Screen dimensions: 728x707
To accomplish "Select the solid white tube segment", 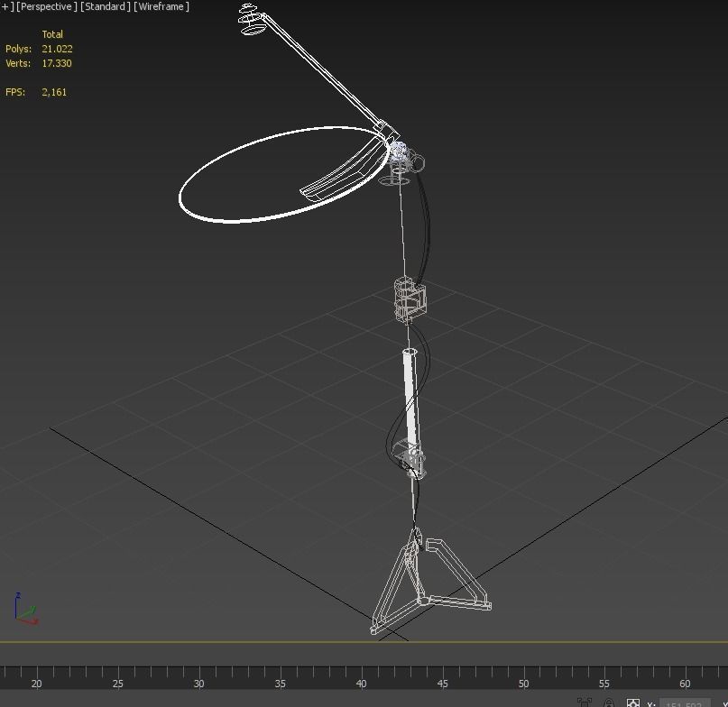I will click(410, 399).
